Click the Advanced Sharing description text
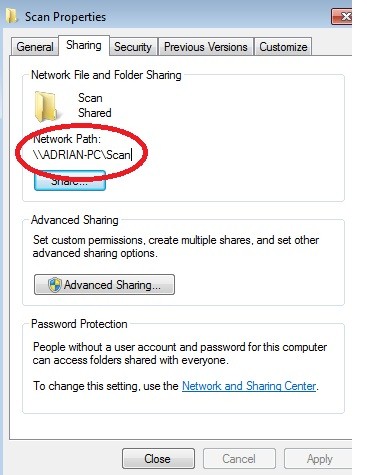 pos(176,247)
